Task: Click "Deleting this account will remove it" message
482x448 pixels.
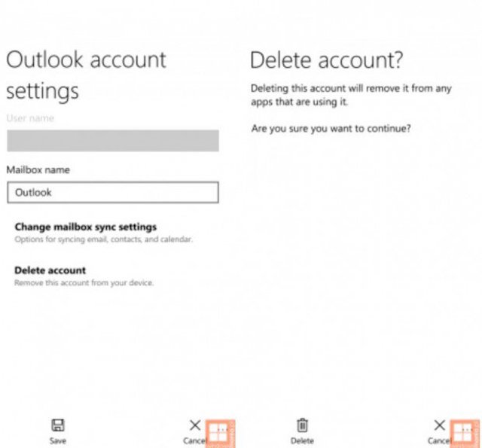Action: pyautogui.click(x=351, y=95)
